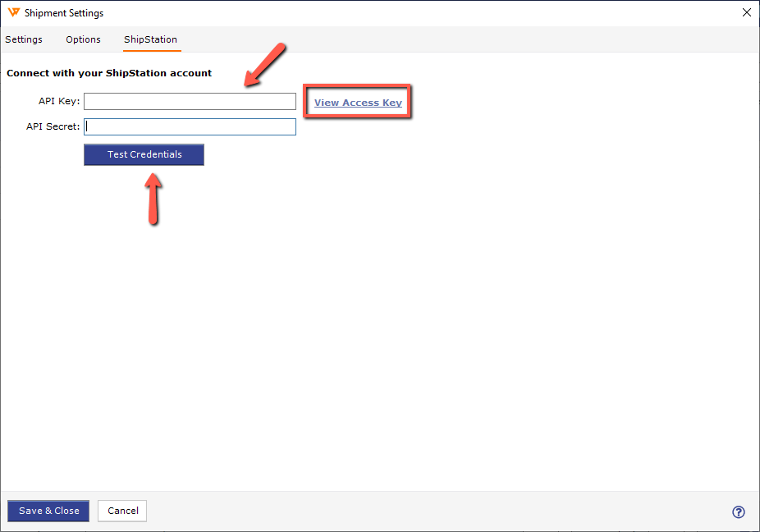Open the help question mark icon

pos(738,511)
